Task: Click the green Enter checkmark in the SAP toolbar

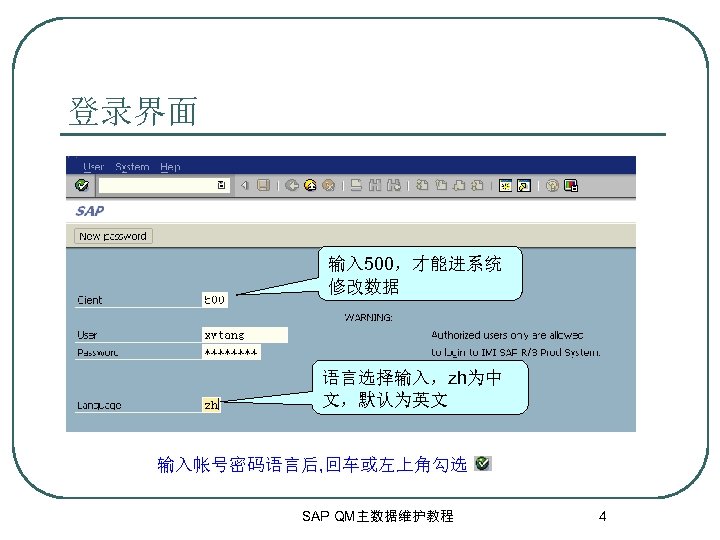Action: tap(82, 186)
